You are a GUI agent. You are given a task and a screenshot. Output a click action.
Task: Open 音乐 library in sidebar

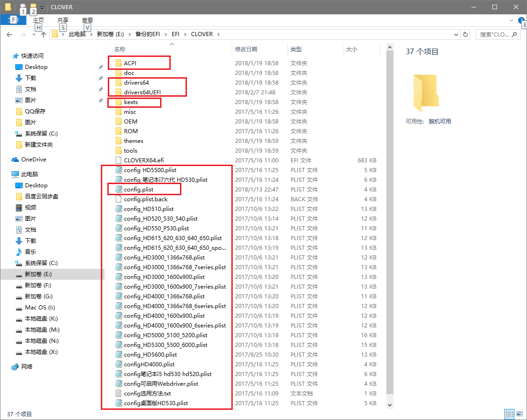coord(30,252)
